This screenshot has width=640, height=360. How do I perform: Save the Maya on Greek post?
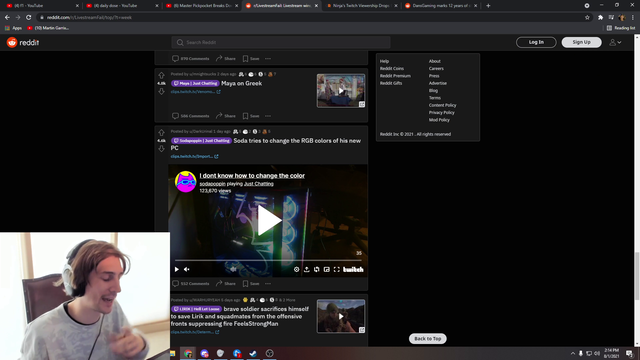tap(251, 116)
